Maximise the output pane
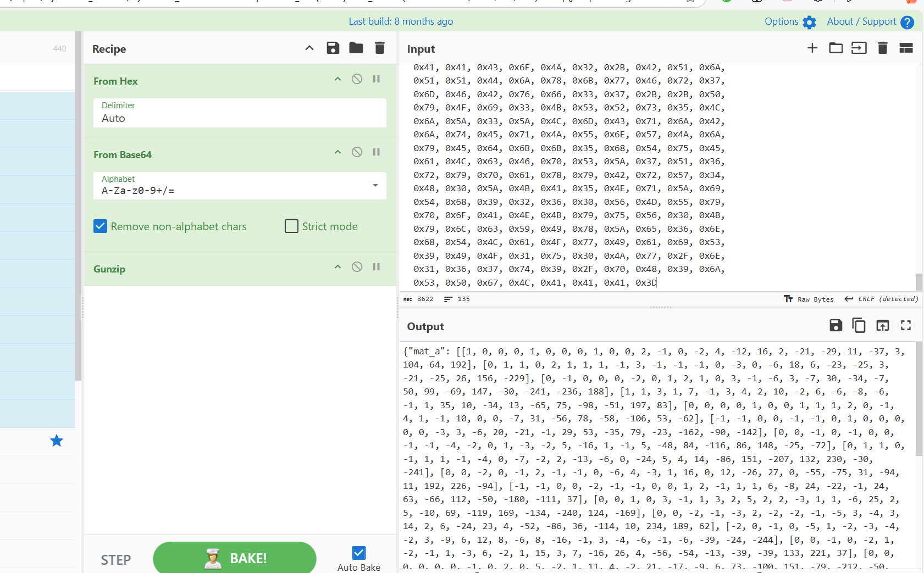This screenshot has width=924, height=573. tap(906, 326)
